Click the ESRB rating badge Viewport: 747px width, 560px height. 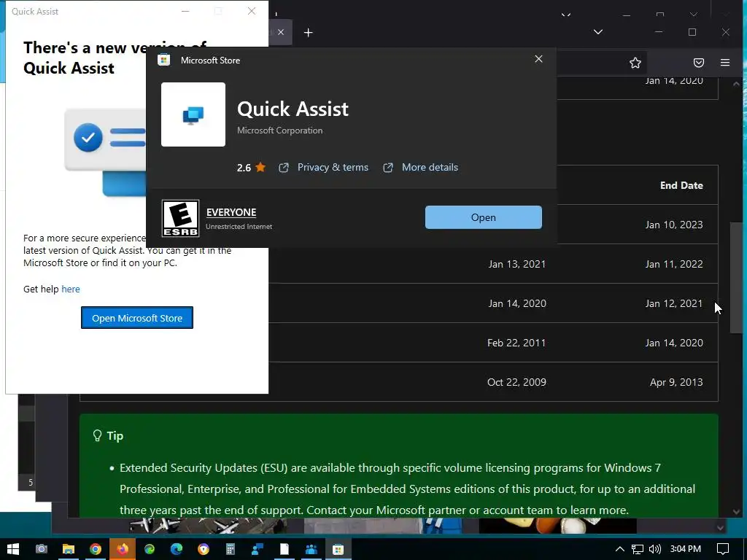180,218
